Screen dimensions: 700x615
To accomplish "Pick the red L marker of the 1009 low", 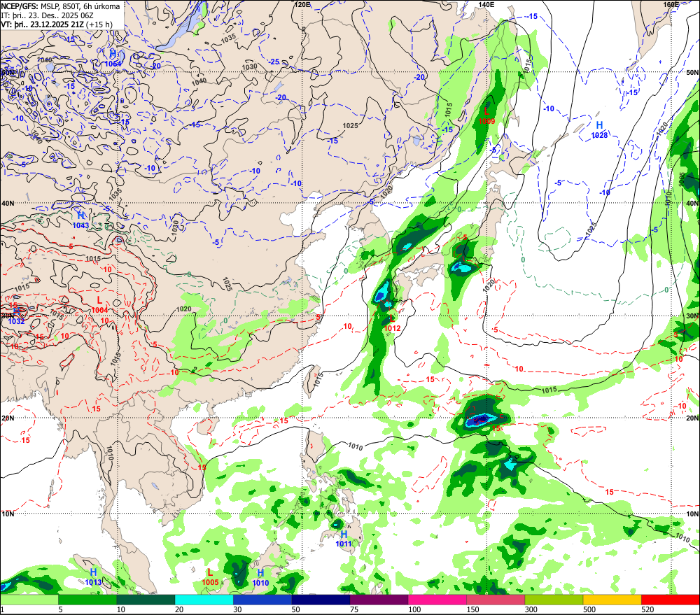I will pos(486,111).
